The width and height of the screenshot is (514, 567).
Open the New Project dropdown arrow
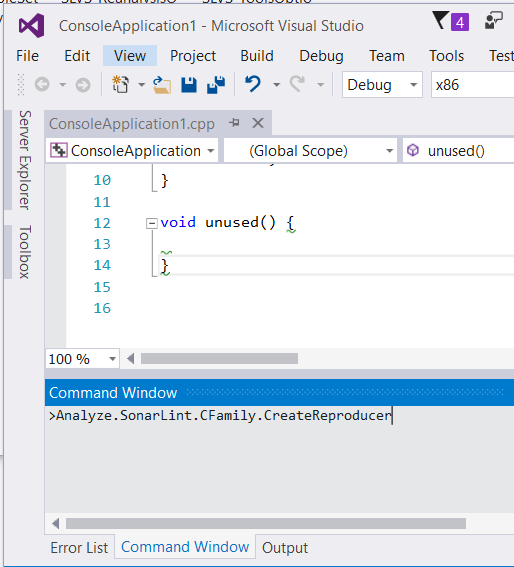pyautogui.click(x=141, y=85)
